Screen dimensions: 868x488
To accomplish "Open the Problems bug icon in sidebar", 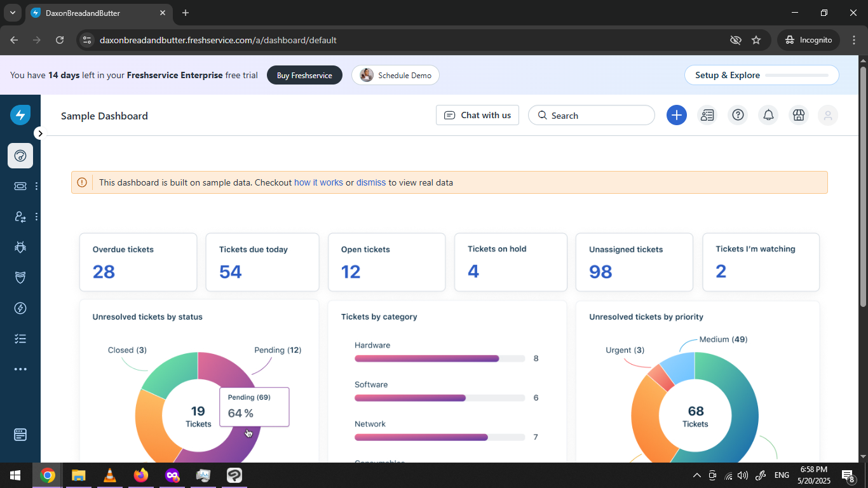I will coord(20,247).
